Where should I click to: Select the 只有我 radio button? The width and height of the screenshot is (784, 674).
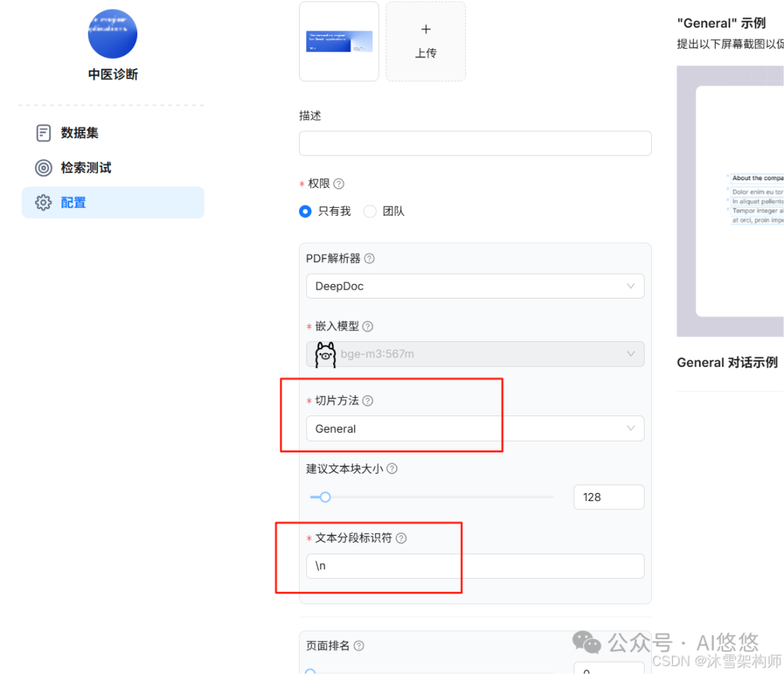[305, 211]
